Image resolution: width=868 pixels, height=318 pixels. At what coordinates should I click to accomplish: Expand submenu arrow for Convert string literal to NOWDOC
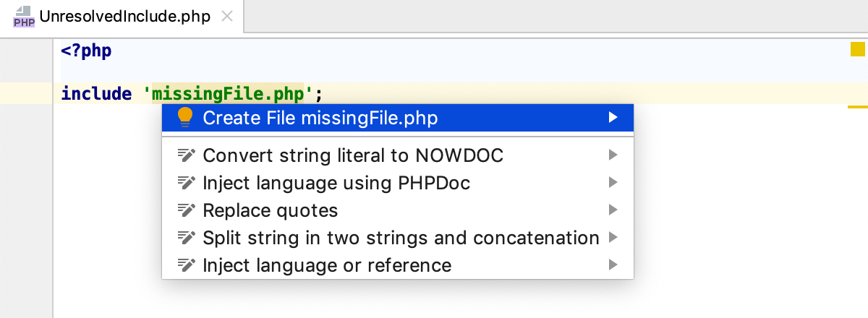click(x=613, y=155)
